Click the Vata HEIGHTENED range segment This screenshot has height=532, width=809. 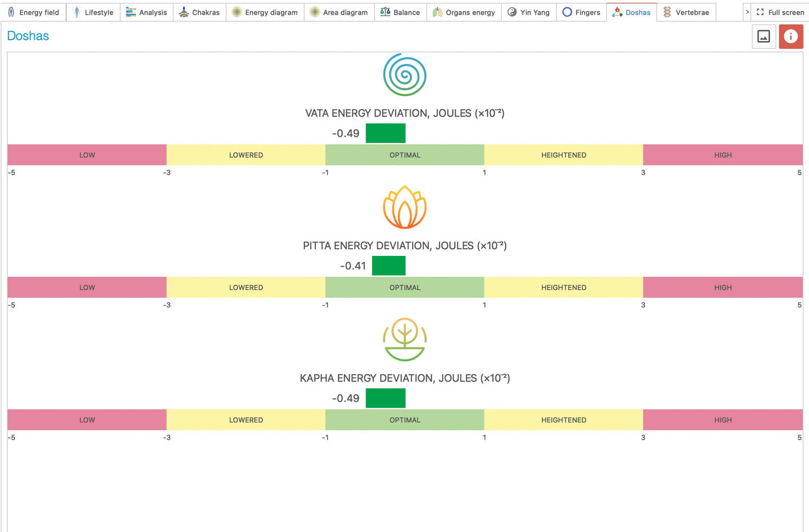[x=564, y=155]
